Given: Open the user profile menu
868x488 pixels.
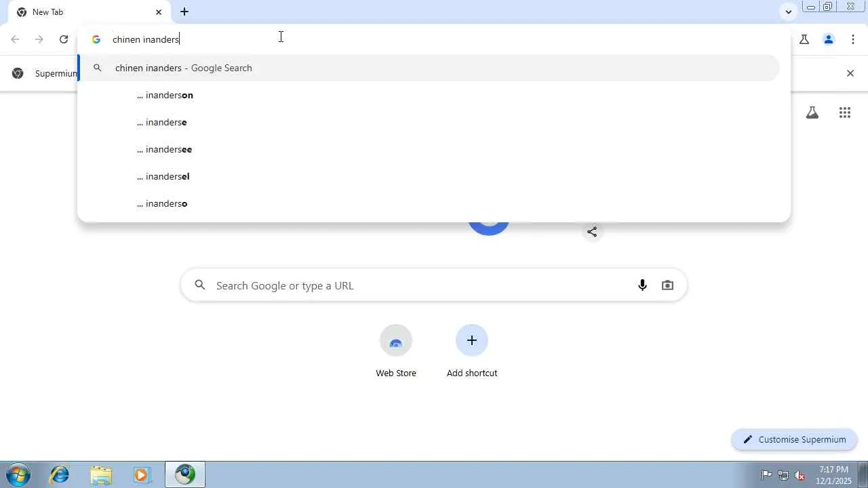Looking at the screenshot, I should [x=829, y=39].
